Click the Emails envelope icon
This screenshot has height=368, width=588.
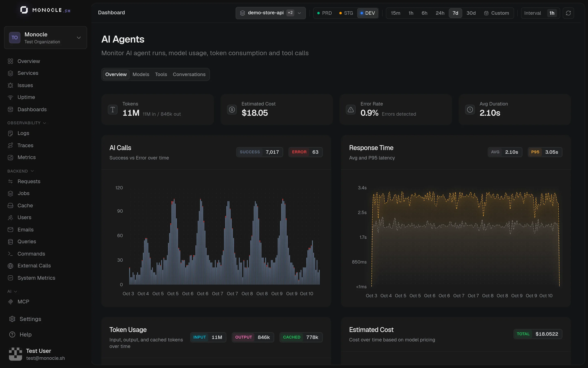point(10,230)
